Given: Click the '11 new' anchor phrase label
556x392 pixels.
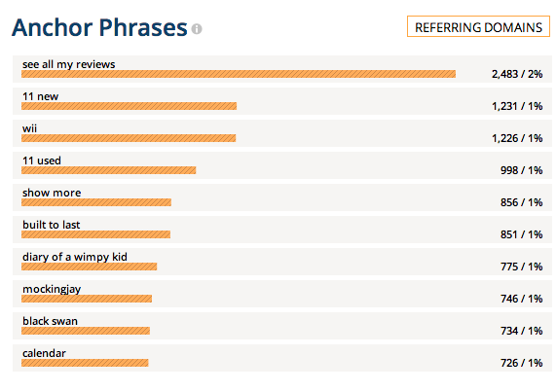Looking at the screenshot, I should click(x=41, y=96).
